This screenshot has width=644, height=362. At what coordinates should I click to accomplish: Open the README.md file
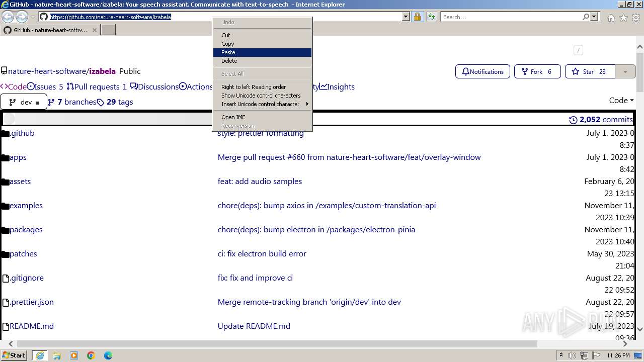32,326
